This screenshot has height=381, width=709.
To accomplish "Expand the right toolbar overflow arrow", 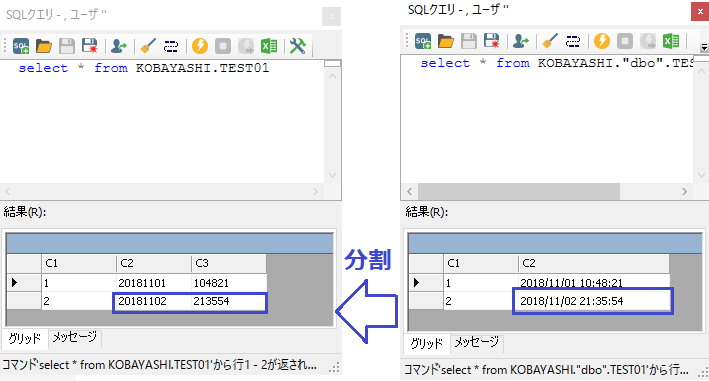I will tap(704, 47).
